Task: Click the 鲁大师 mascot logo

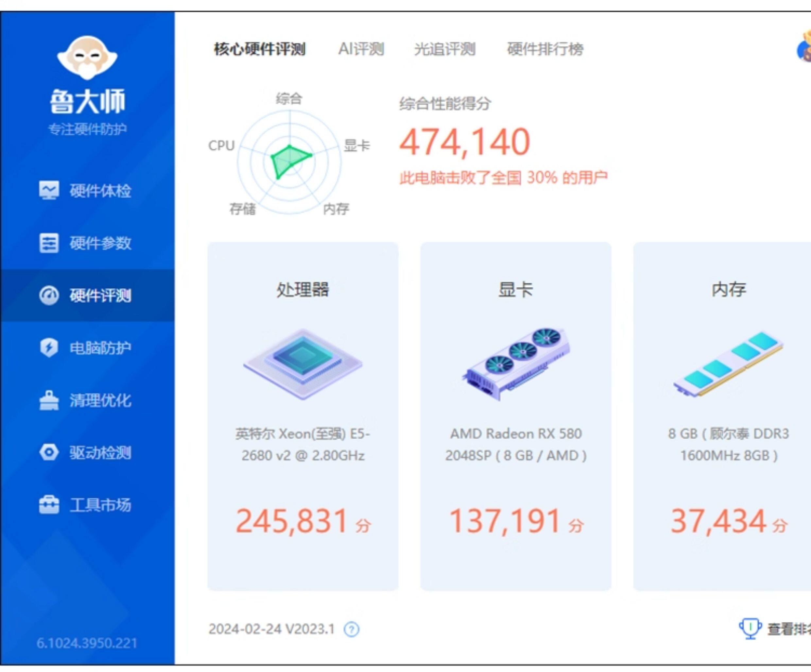Action: [87, 58]
